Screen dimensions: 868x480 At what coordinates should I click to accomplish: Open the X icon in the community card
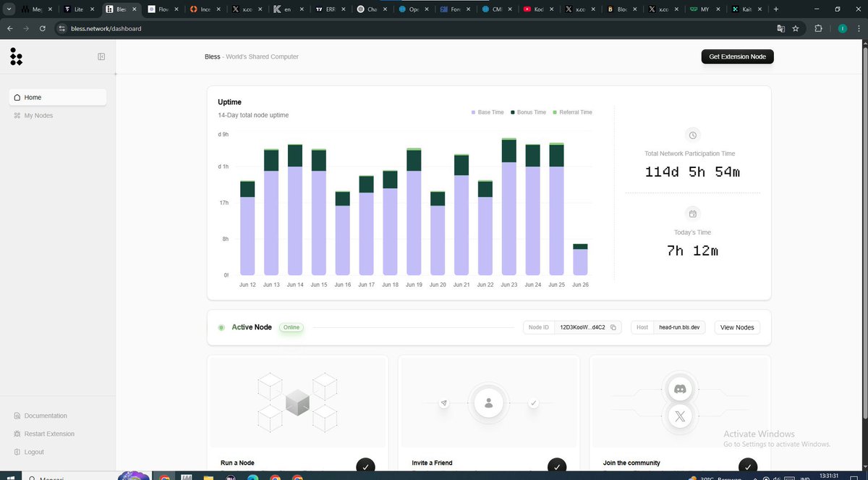(x=680, y=416)
